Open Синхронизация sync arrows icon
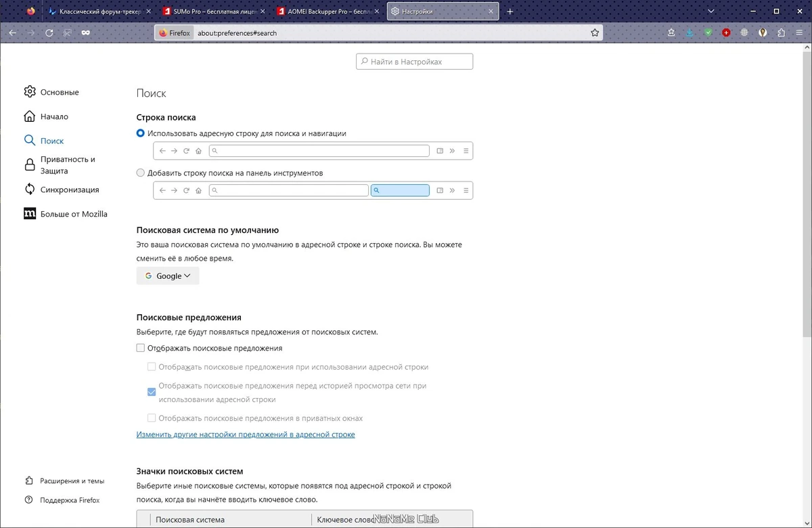Image resolution: width=812 pixels, height=528 pixels. 30,190
